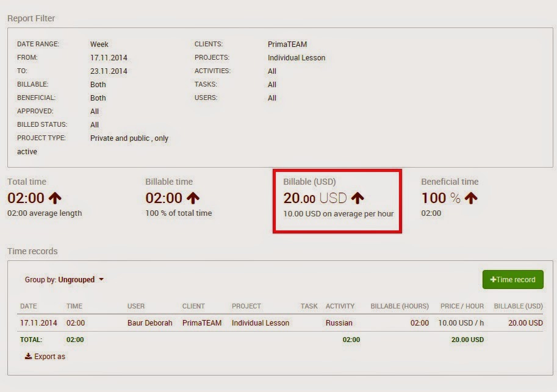Click the Individual Lesson project cell in the table
Viewport: 557px width, 392px height.
tap(261, 323)
